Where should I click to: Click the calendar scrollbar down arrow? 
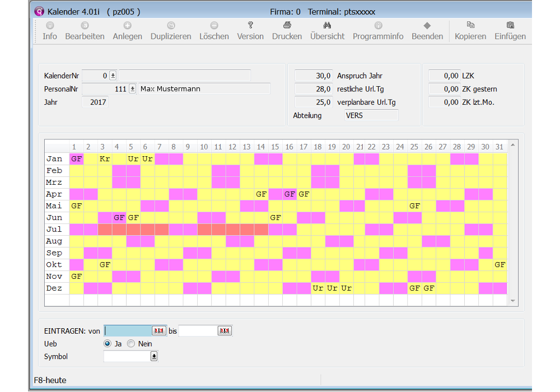[x=514, y=301]
